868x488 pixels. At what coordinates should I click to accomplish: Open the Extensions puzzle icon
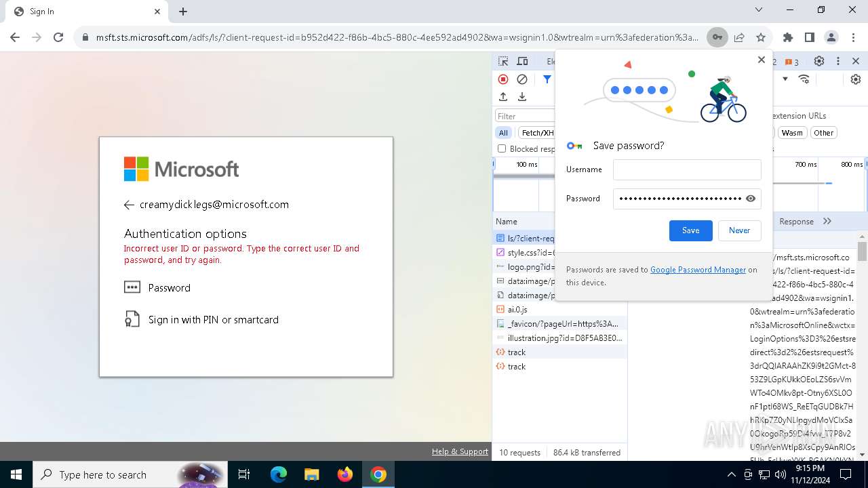(787, 37)
